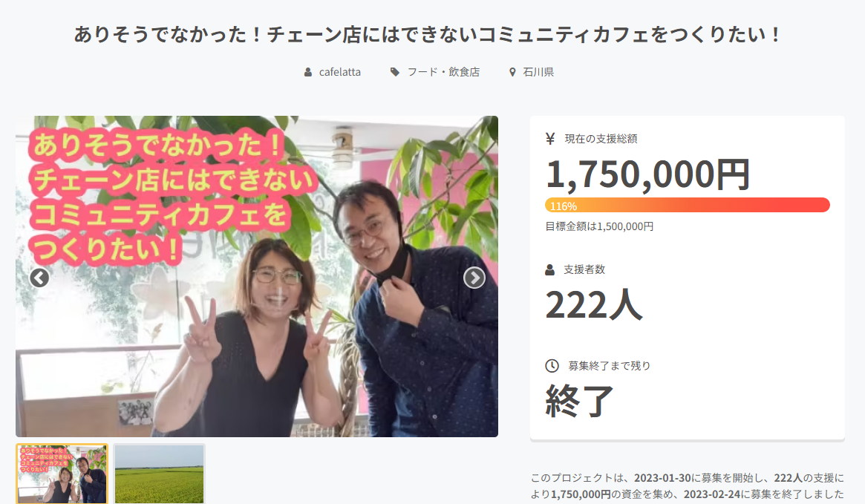Click the project title heading
Screen dimensions: 865x504
[428, 35]
